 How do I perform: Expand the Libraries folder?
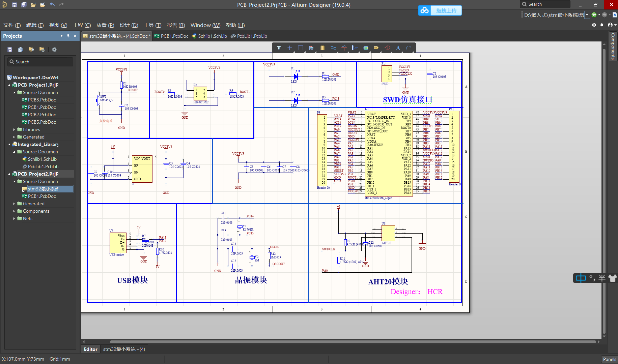point(14,129)
